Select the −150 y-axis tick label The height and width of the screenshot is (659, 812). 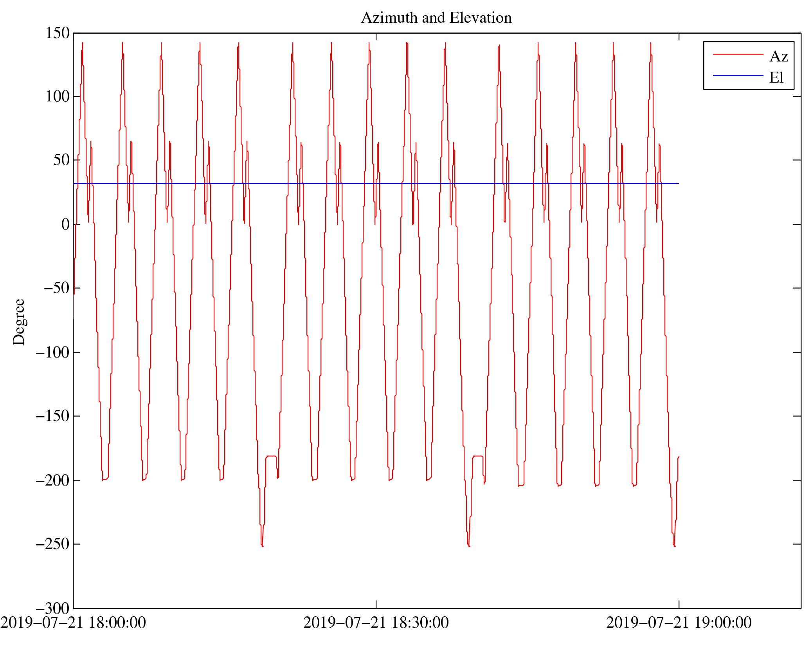click(52, 416)
